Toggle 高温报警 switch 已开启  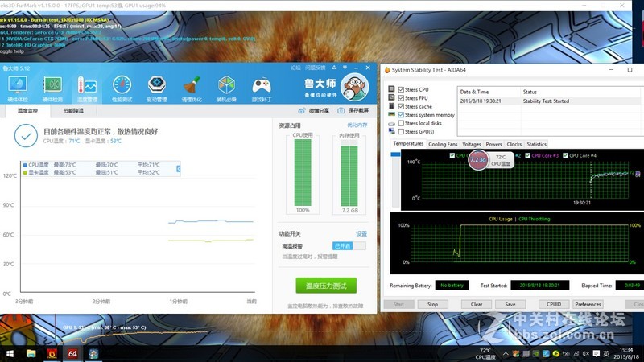coord(349,246)
